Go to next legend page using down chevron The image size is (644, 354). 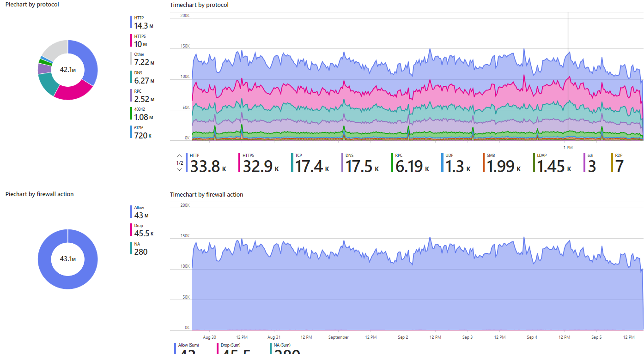(x=180, y=169)
